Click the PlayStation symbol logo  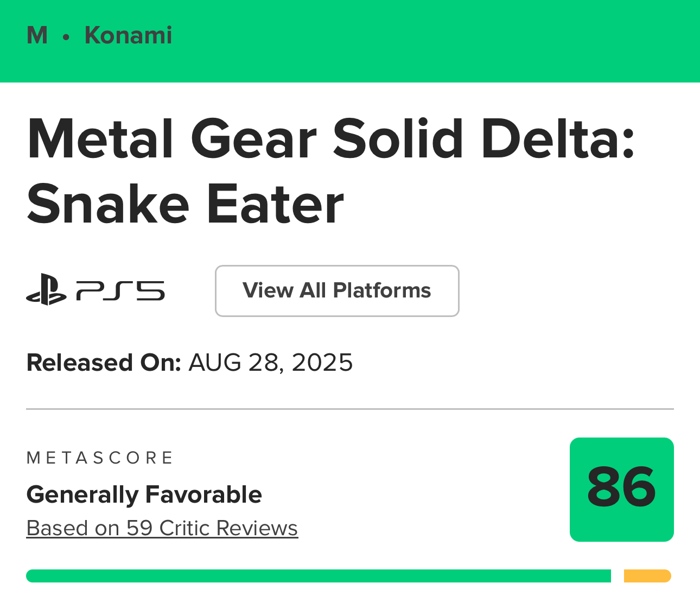click(46, 290)
